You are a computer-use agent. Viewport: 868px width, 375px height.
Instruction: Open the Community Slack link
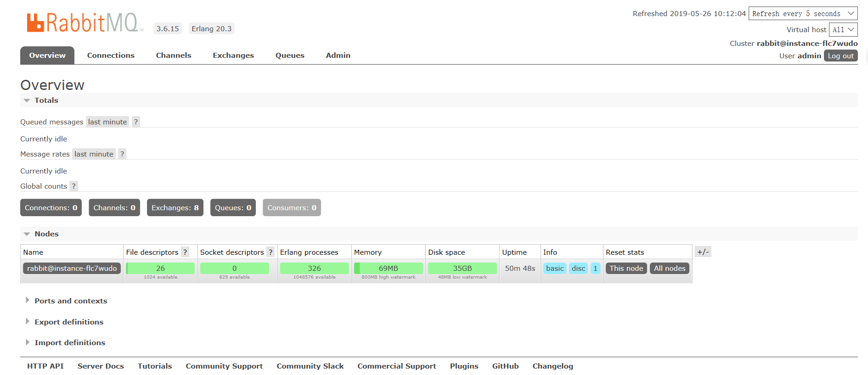[x=310, y=366]
